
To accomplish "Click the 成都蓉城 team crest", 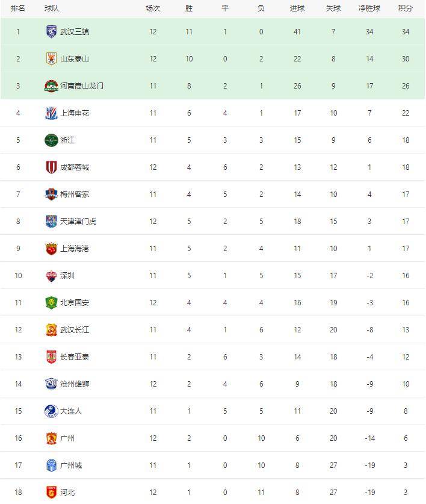I will click(x=51, y=167).
